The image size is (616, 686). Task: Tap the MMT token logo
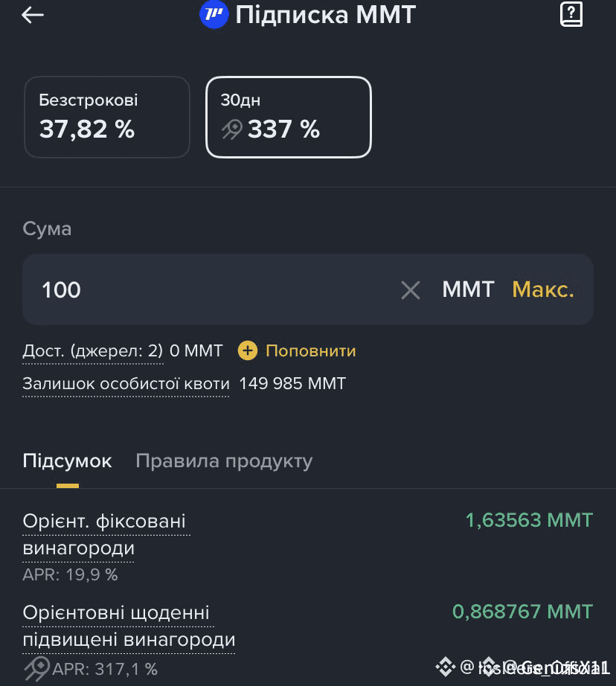click(x=214, y=14)
